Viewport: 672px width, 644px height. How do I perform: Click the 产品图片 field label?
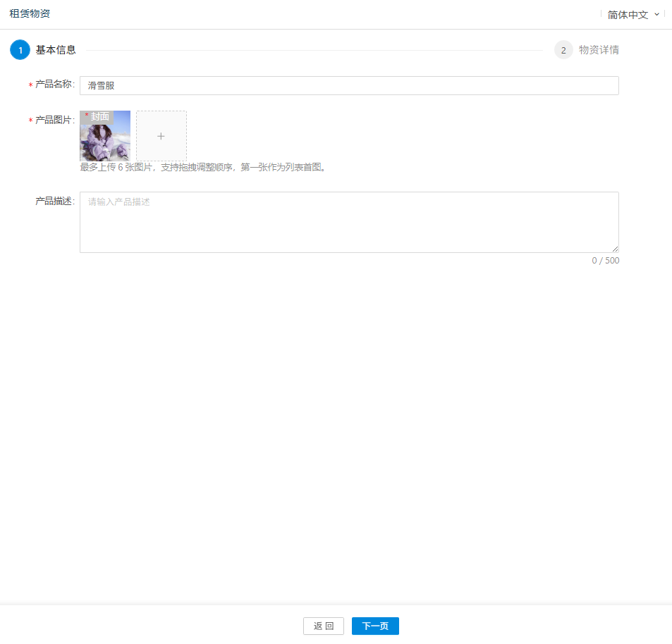[x=52, y=120]
